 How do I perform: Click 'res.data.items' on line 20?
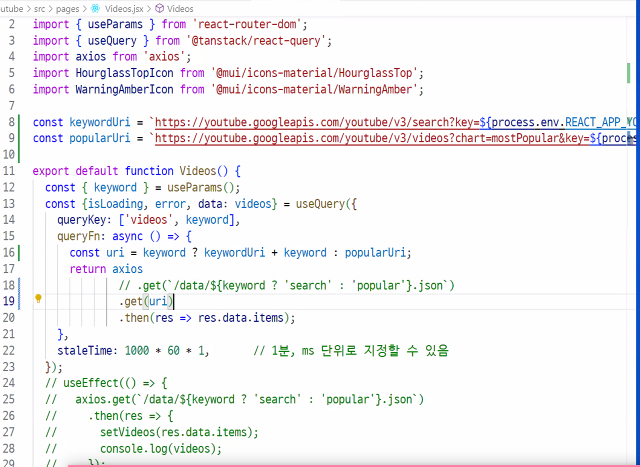click(241, 318)
